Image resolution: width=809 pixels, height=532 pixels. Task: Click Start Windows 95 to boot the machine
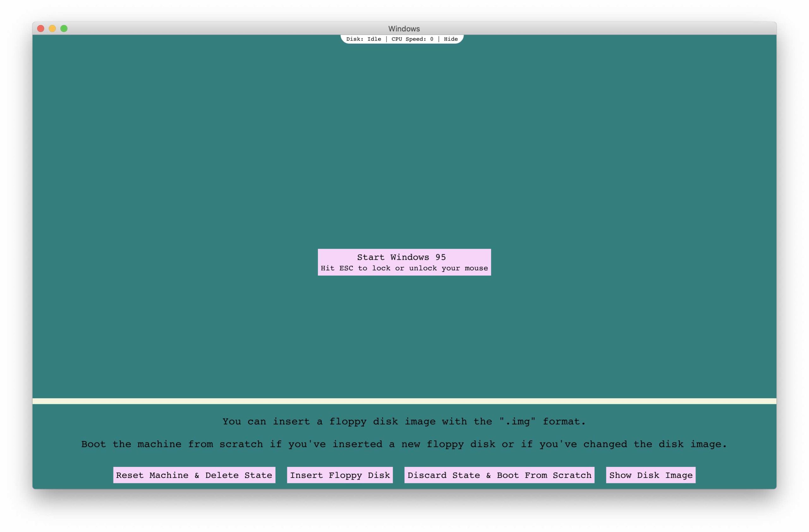pos(404,257)
